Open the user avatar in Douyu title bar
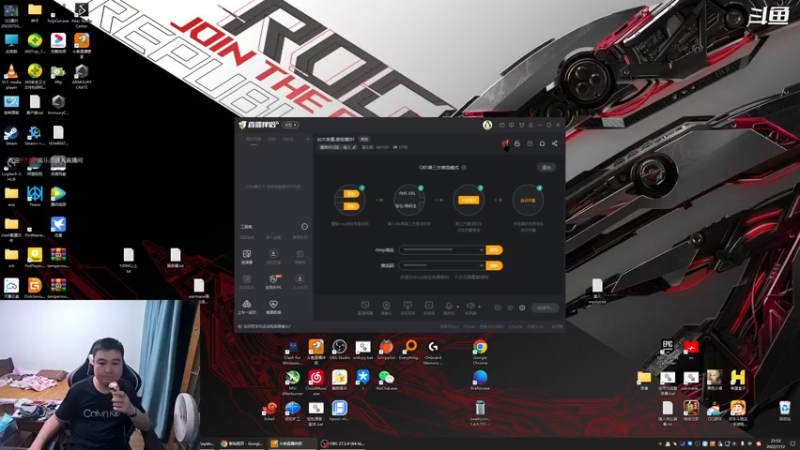 (x=487, y=125)
